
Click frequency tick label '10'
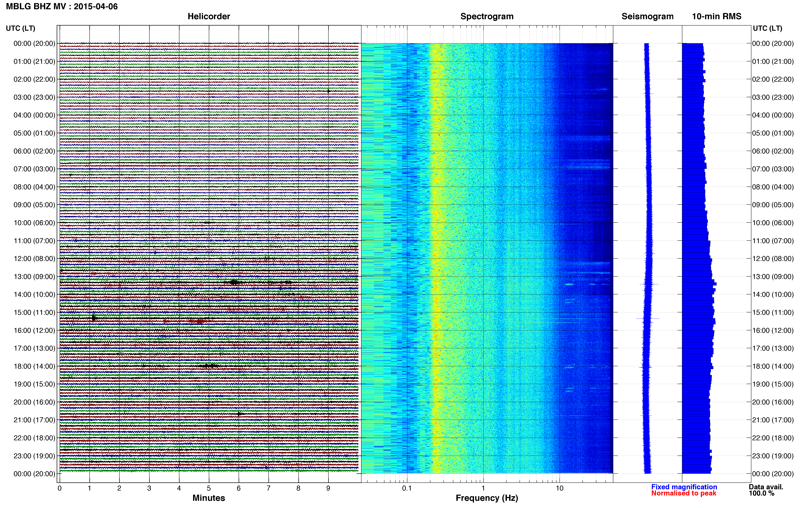coord(559,488)
